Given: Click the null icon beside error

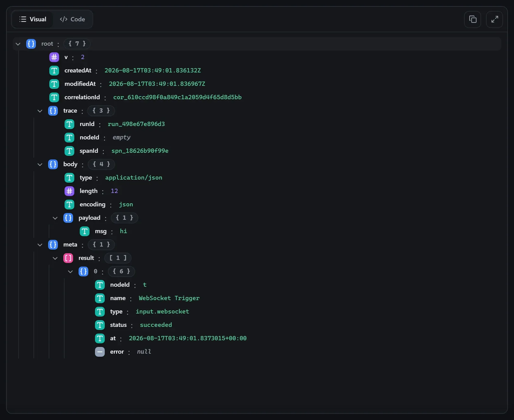Looking at the screenshot, I should [100, 352].
